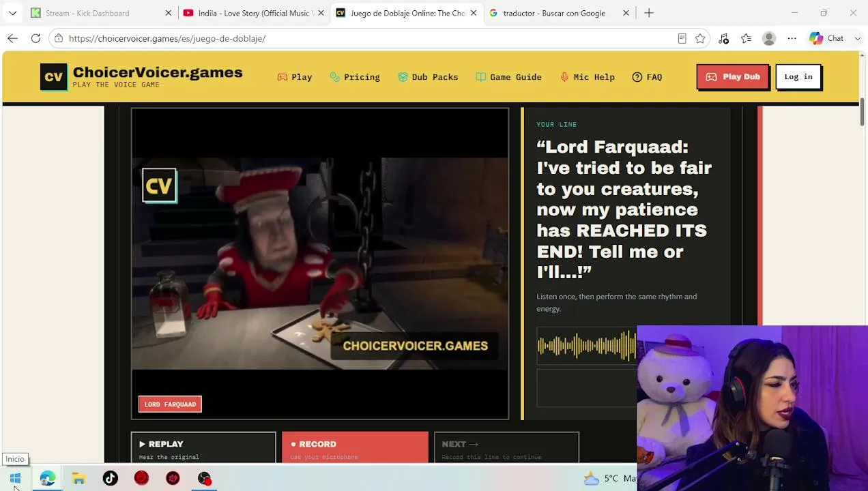This screenshot has height=491, width=868.
Task: Close the Indila Love Story tab
Action: tap(321, 13)
